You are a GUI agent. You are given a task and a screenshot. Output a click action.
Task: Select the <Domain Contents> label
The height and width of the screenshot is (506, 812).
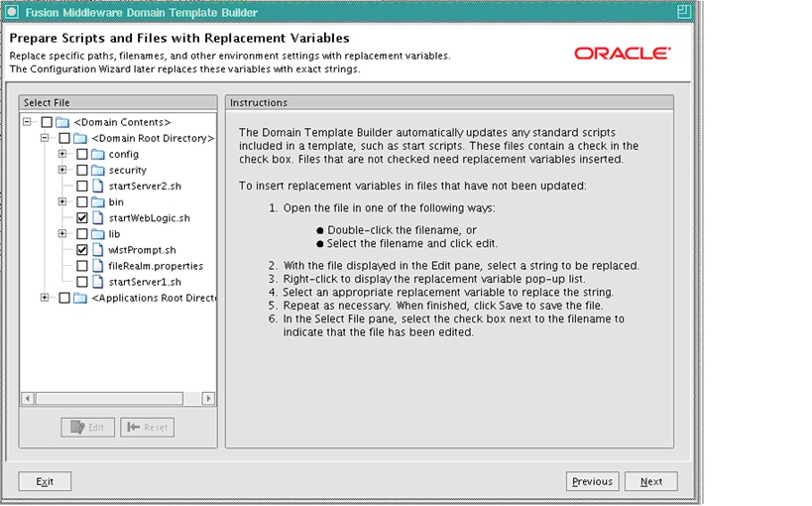(x=122, y=122)
